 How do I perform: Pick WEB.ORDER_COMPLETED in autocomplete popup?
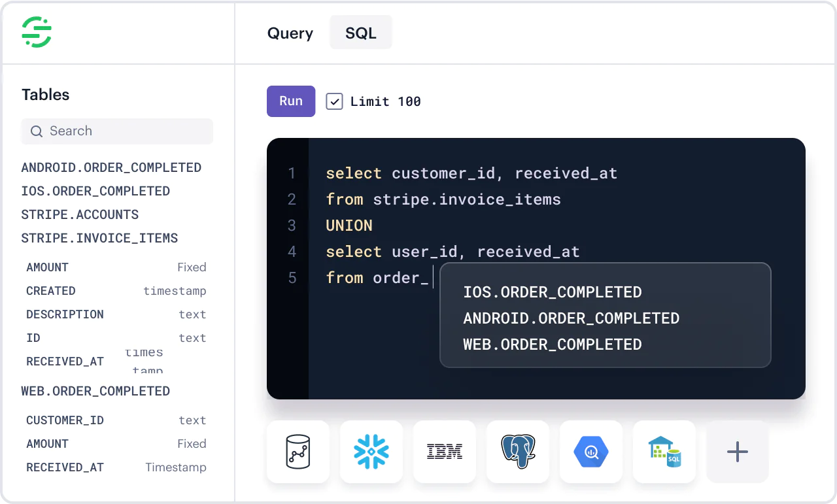coord(553,344)
